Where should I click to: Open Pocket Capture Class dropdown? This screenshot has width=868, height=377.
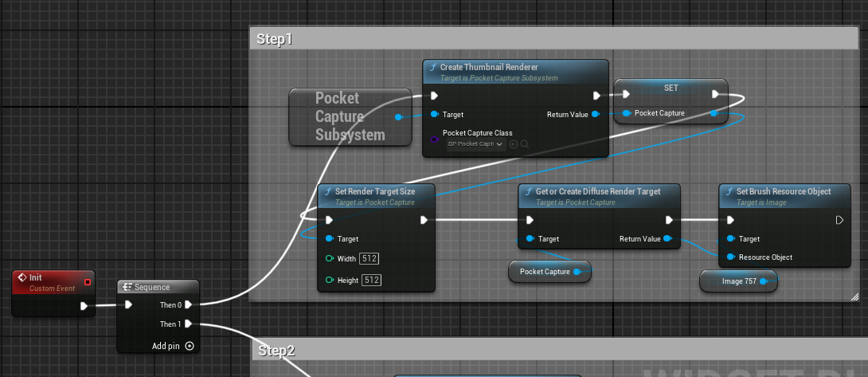coord(476,144)
